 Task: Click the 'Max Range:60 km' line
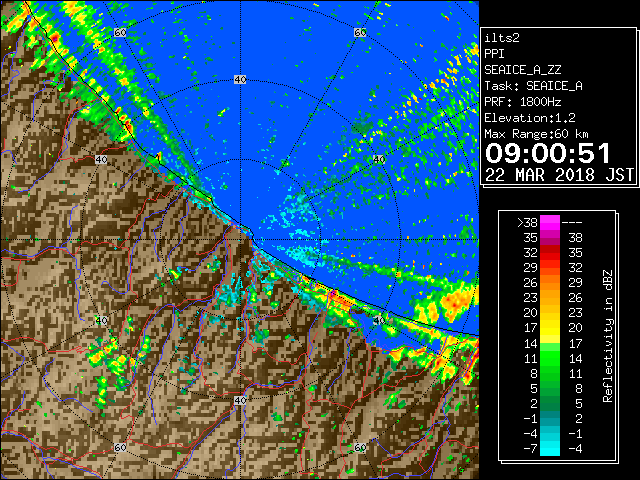(537, 134)
